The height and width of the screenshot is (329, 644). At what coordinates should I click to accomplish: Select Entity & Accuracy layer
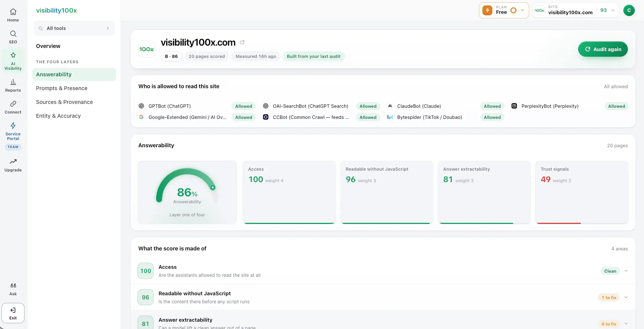click(x=58, y=116)
